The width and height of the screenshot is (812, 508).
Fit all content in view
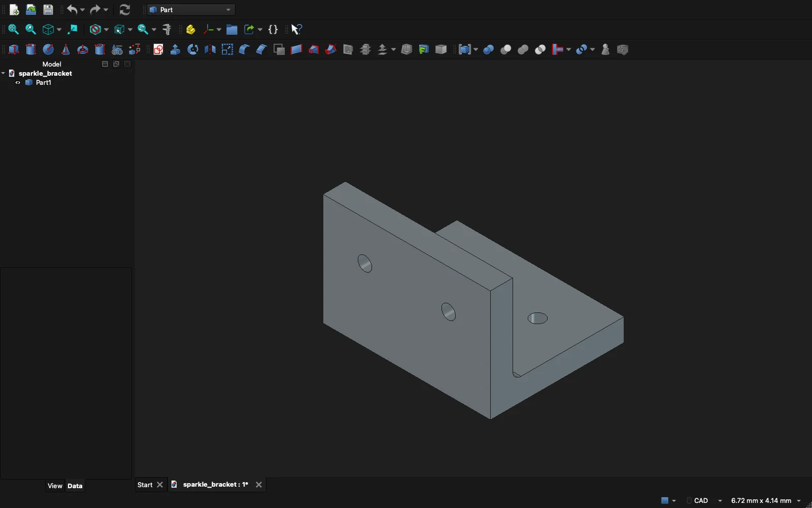(x=14, y=29)
